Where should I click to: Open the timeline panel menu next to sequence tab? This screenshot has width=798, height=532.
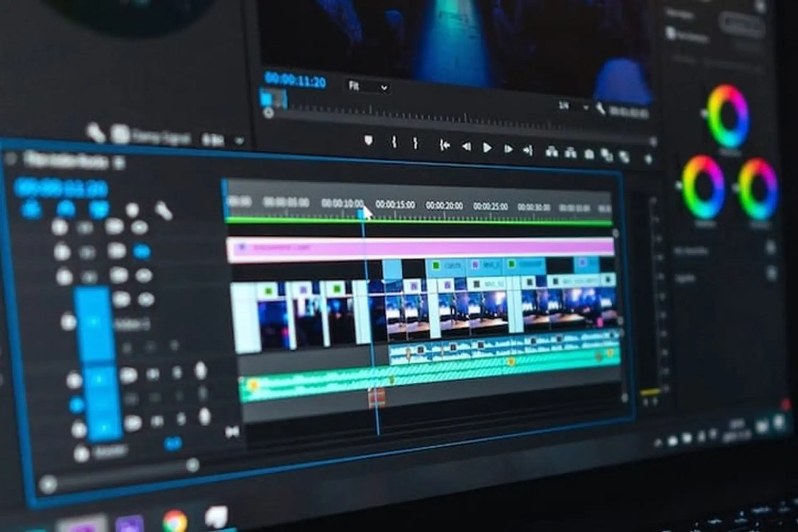[119, 163]
